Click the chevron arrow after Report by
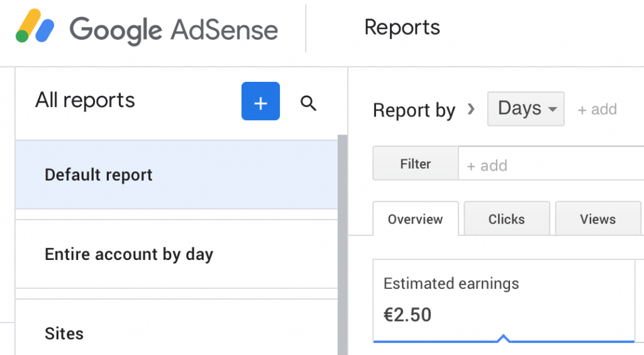 [471, 109]
